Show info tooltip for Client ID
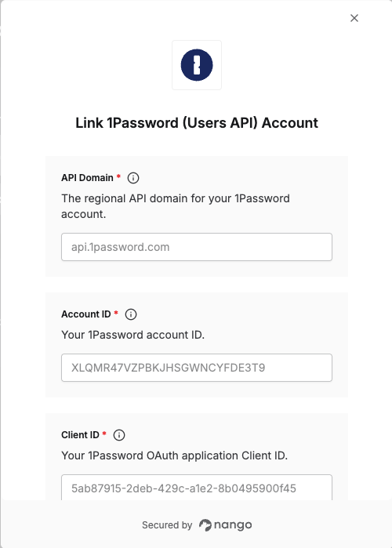The image size is (392, 548). coord(119,435)
